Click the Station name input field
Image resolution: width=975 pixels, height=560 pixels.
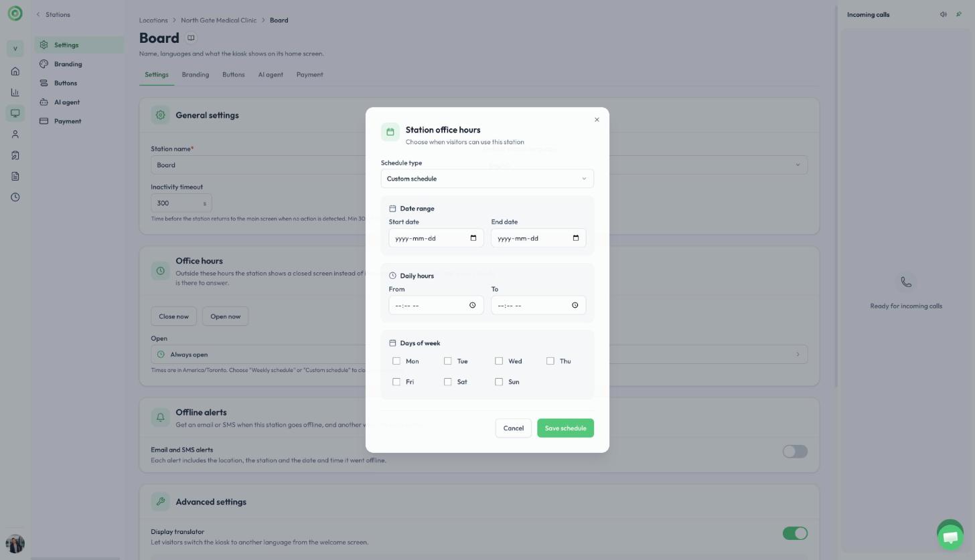click(x=311, y=165)
